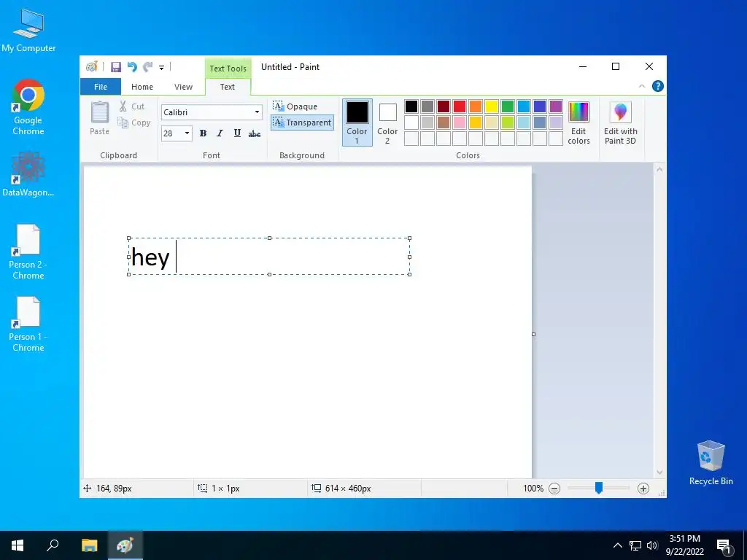Viewport: 747px width, 560px height.
Task: Open My Computer desktop icon
Action: 28,31
